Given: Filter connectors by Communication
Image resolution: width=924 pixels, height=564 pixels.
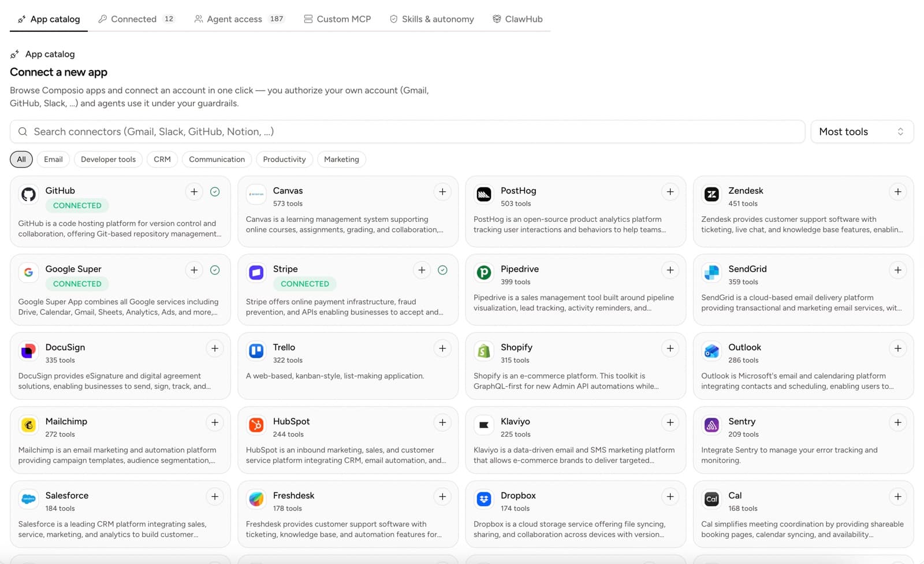Looking at the screenshot, I should click(x=217, y=159).
